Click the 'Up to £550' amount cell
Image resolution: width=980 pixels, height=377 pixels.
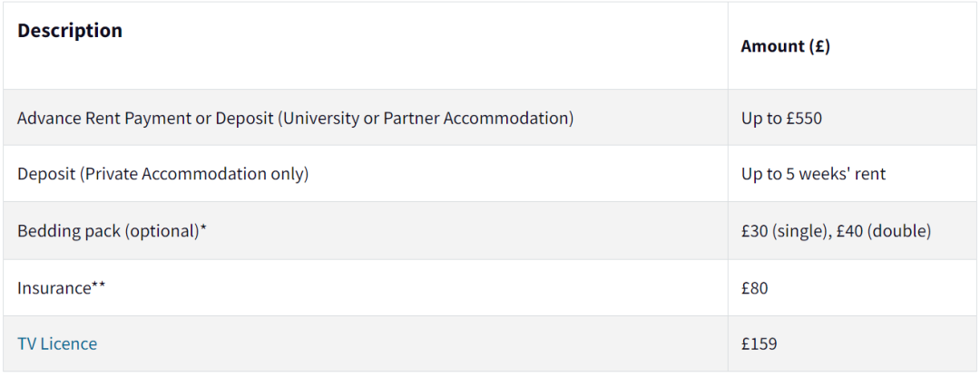click(781, 118)
